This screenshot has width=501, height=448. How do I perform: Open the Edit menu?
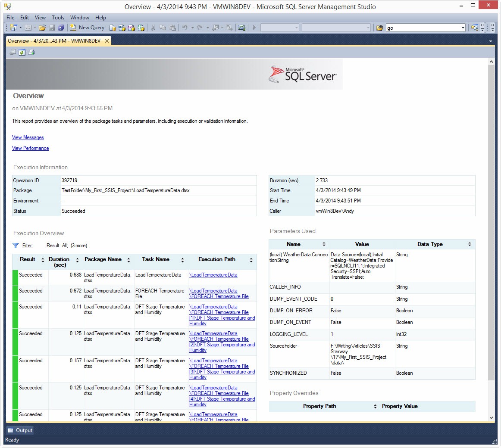(25, 18)
